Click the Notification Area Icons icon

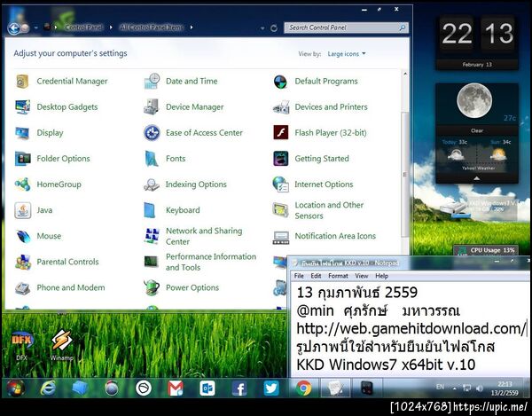pos(281,237)
